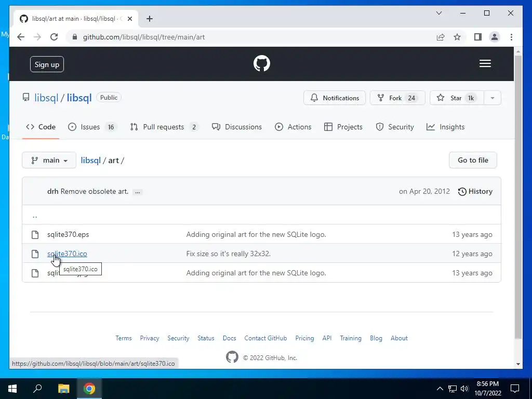Click the API footer link
The height and width of the screenshot is (399, 532).
(327, 338)
